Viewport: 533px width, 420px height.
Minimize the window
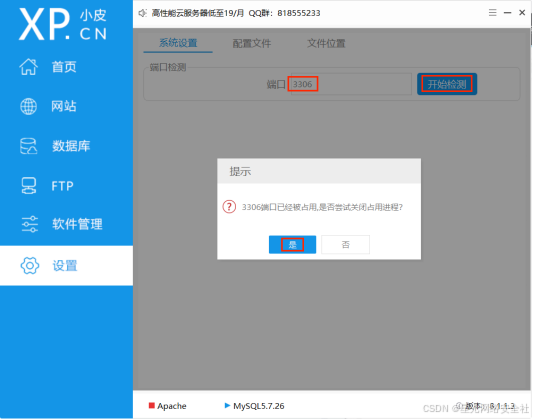508,13
